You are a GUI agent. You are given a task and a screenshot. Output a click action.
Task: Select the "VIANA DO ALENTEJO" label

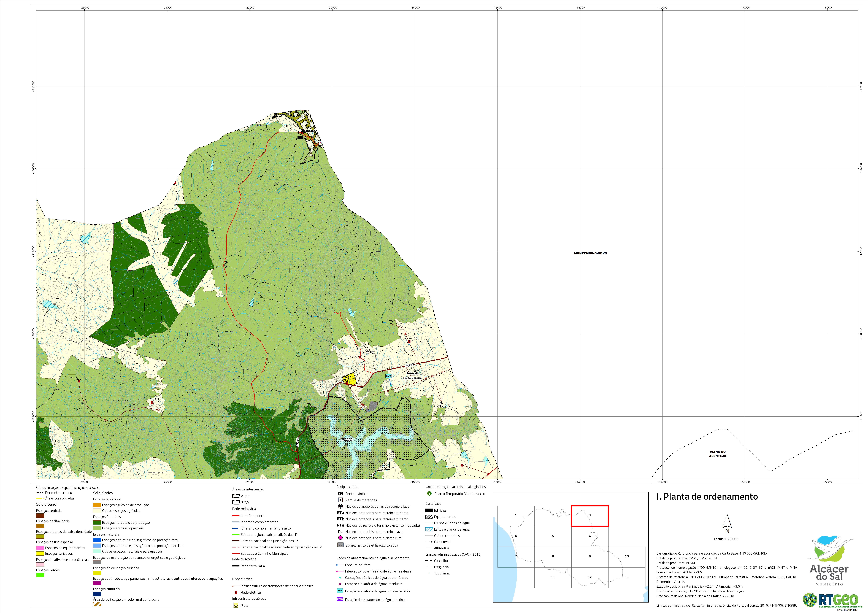[x=718, y=454]
